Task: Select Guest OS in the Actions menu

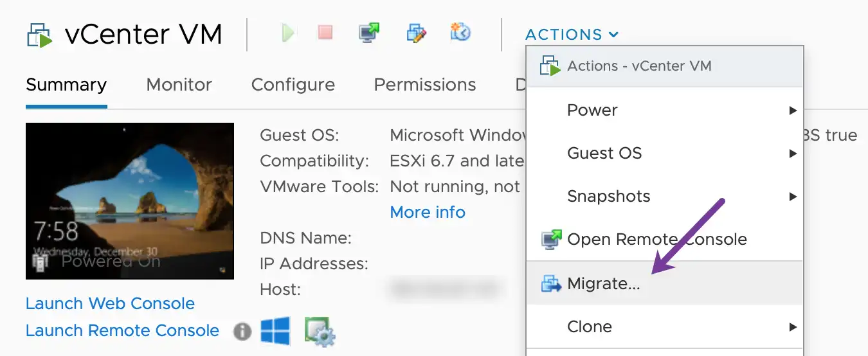Action: tap(665, 154)
